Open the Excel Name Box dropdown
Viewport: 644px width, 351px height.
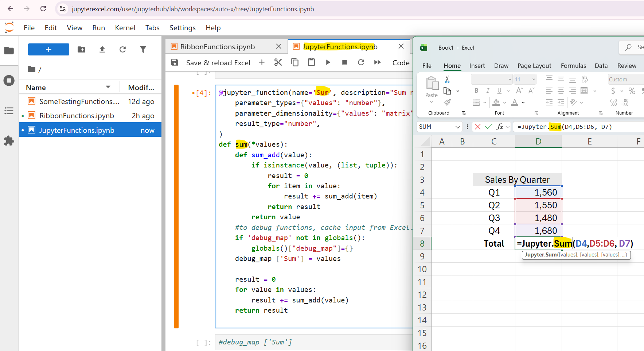click(x=458, y=127)
